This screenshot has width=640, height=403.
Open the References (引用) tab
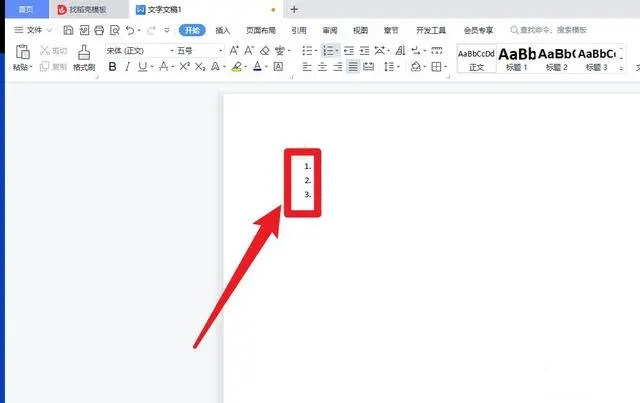click(x=299, y=30)
